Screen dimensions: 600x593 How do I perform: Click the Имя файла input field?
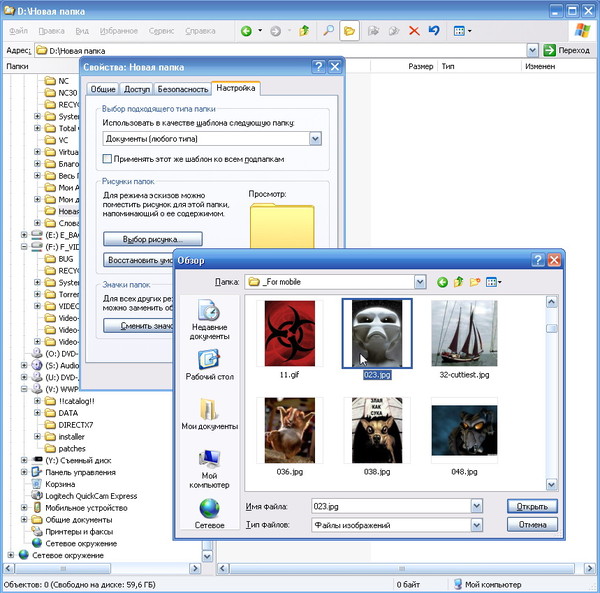391,506
